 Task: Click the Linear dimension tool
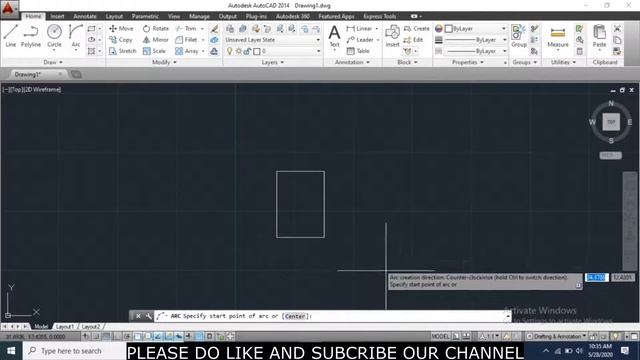[x=359, y=29]
